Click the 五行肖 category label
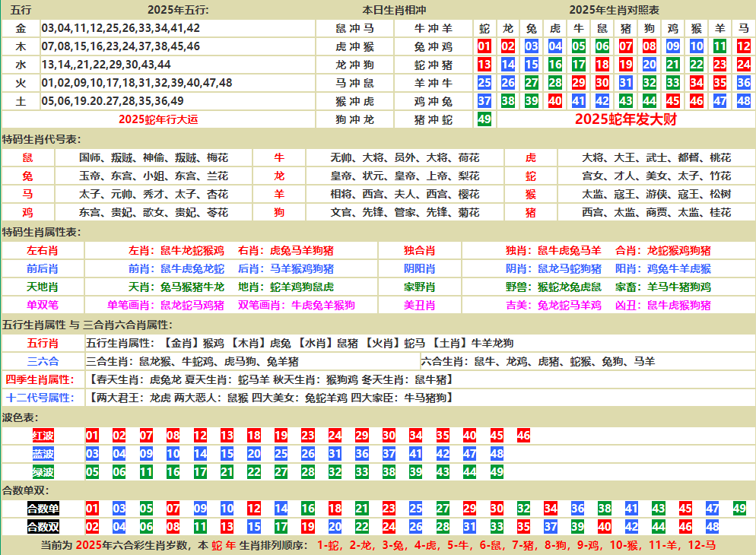756x555 pixels. point(43,343)
